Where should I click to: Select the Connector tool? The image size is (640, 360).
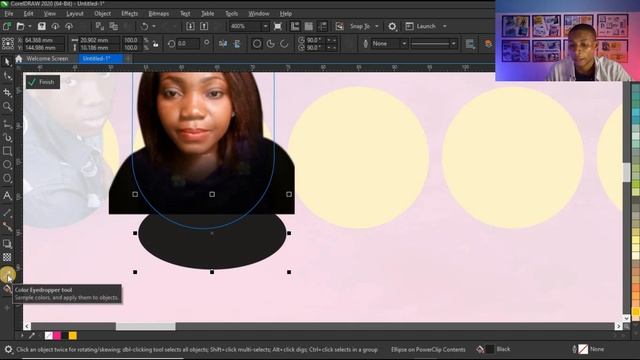7,227
